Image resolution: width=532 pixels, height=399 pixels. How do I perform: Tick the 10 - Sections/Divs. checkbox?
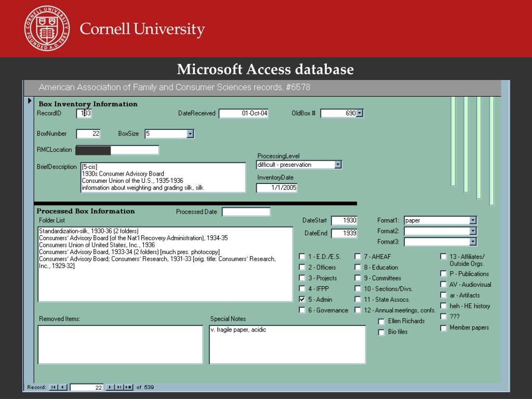[357, 289]
